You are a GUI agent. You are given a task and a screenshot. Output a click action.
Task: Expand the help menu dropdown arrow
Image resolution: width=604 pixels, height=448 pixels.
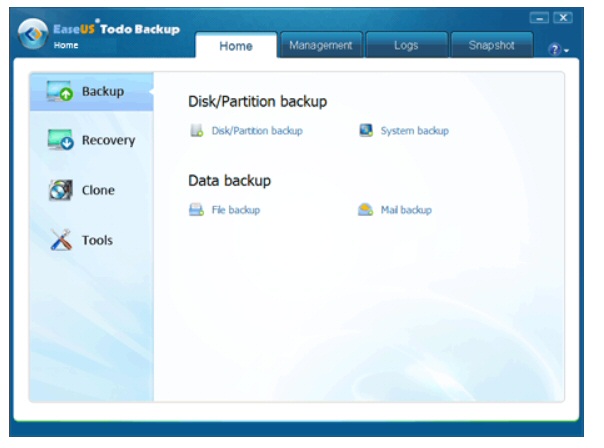pos(566,50)
